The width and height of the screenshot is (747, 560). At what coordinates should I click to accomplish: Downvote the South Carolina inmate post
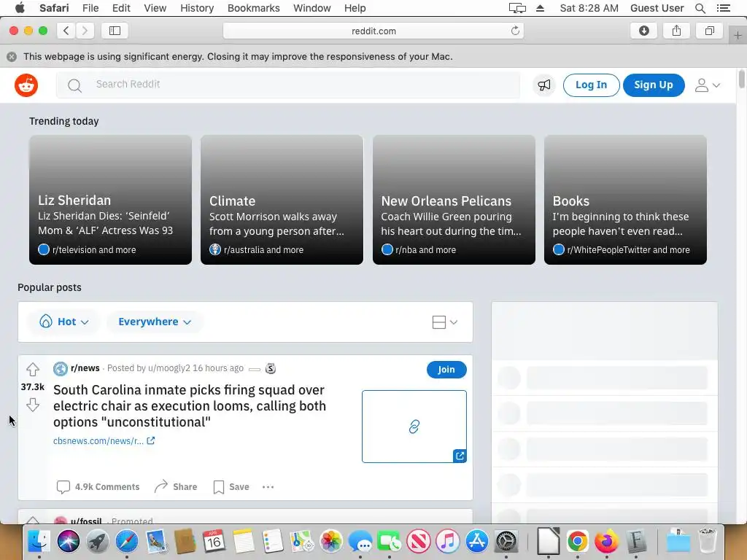(x=33, y=405)
